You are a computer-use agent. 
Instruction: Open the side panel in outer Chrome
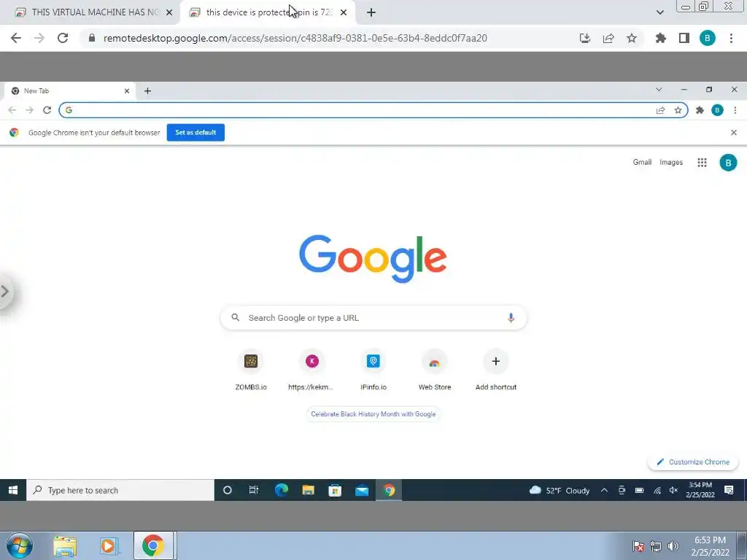[x=684, y=38]
